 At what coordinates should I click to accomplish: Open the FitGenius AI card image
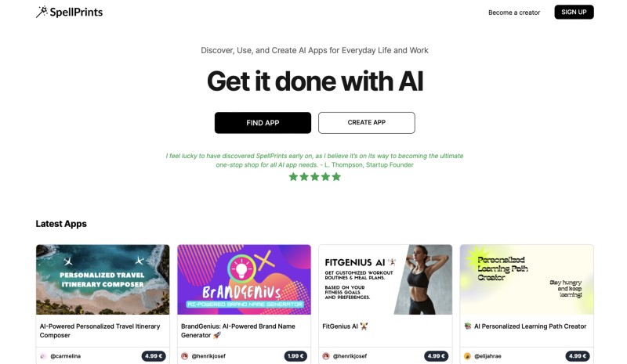click(x=386, y=279)
